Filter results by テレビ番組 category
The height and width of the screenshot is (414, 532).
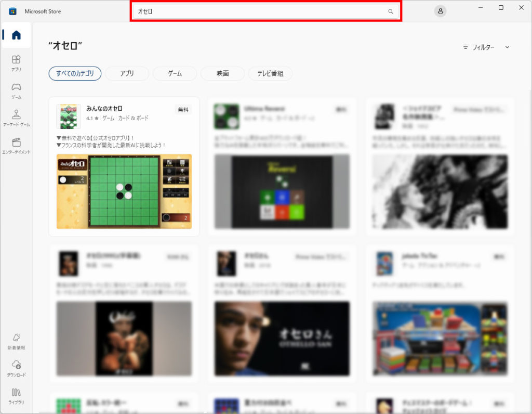(x=270, y=73)
